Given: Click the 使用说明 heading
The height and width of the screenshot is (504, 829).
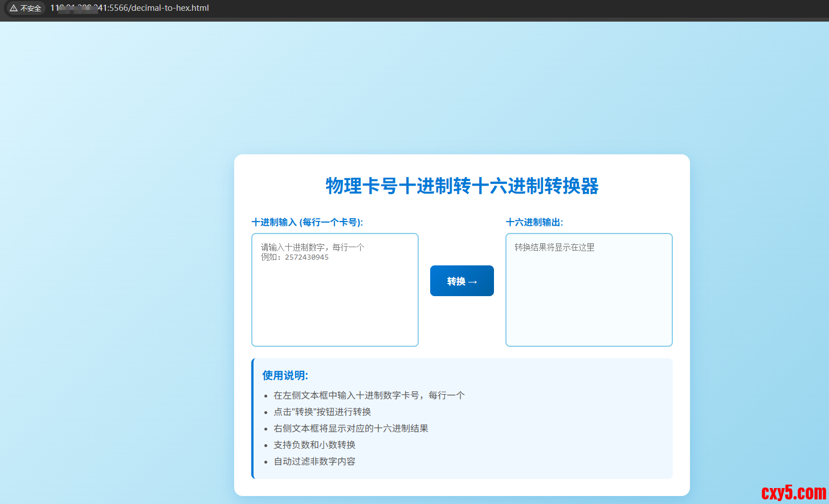Looking at the screenshot, I should pyautogui.click(x=285, y=375).
